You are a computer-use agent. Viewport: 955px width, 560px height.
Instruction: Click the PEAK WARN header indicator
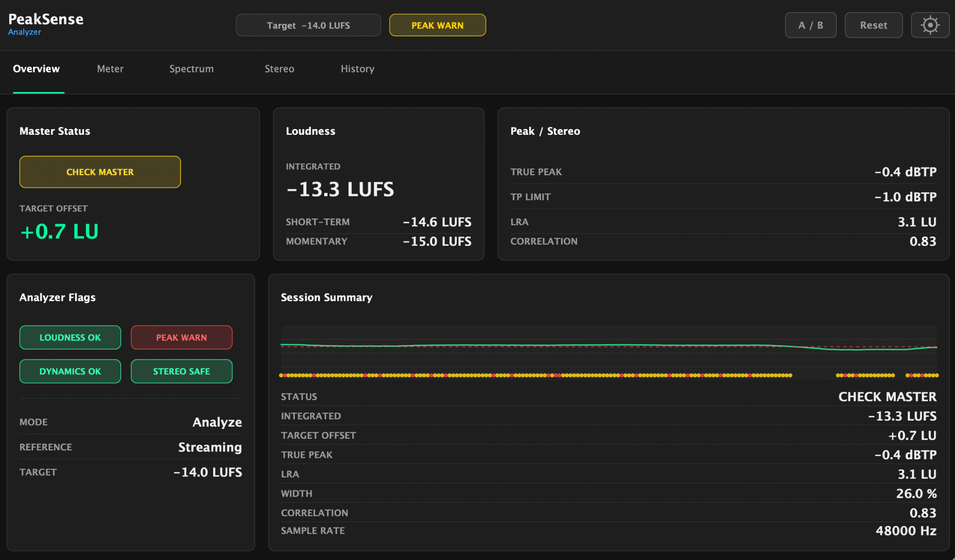click(x=437, y=25)
